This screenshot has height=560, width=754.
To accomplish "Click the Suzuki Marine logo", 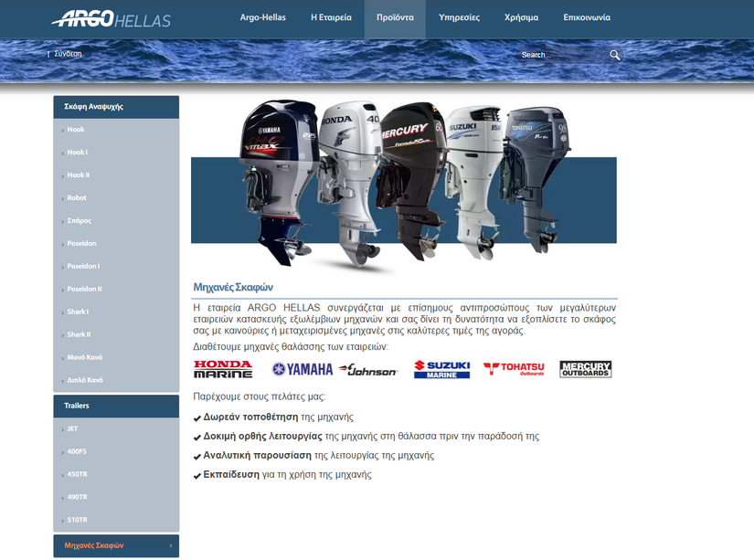I will coord(442,369).
